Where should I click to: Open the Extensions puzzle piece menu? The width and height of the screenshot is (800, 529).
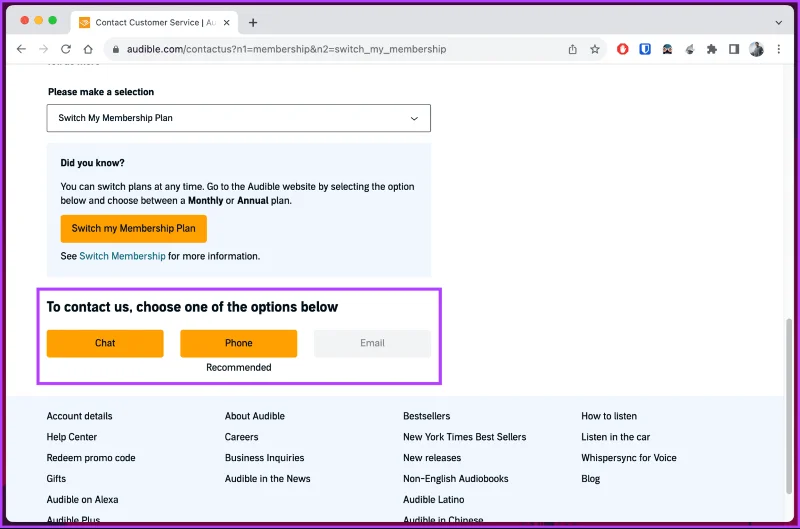click(x=712, y=49)
